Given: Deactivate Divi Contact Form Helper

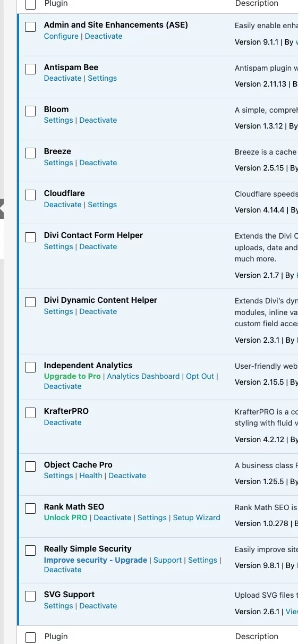Looking at the screenshot, I should 98,247.
